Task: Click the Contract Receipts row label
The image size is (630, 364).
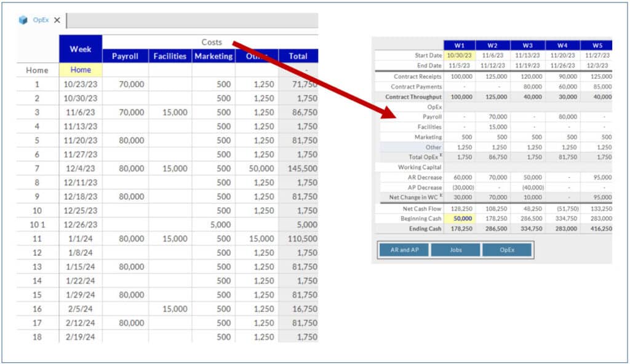Action: [x=418, y=76]
